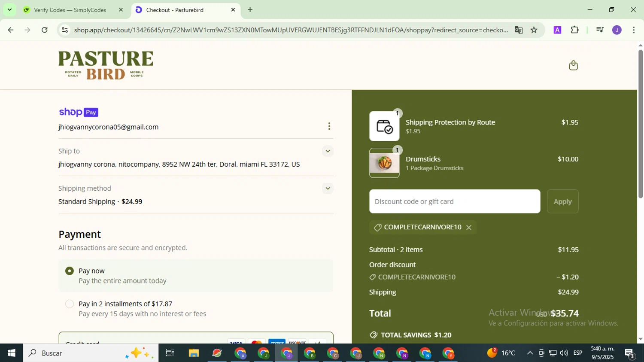Click the Drumsticks product thumbnail

tap(384, 163)
